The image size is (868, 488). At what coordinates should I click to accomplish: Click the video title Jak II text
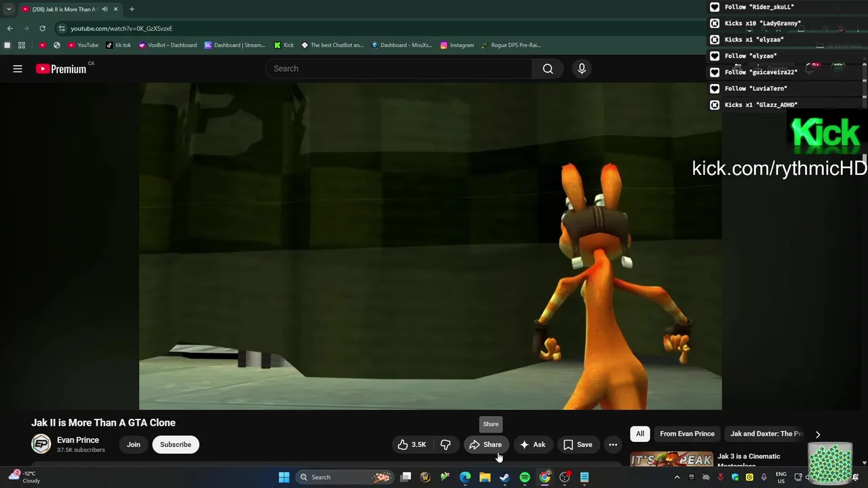(103, 423)
